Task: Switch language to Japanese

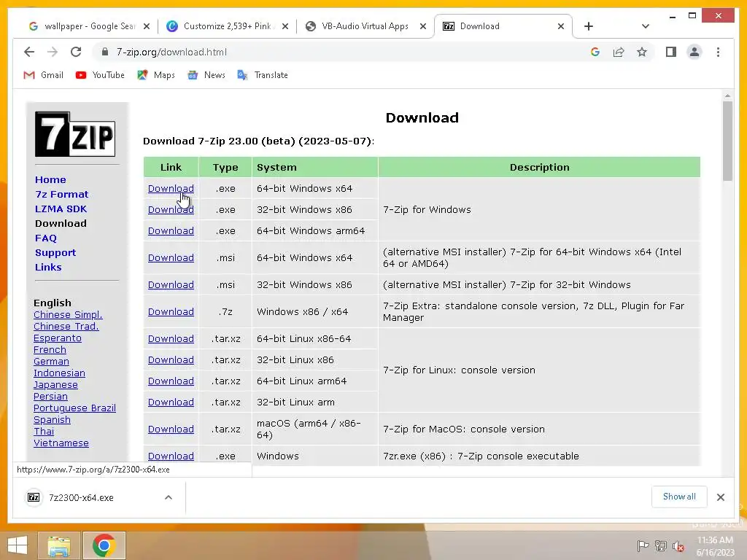Action: tap(55, 385)
